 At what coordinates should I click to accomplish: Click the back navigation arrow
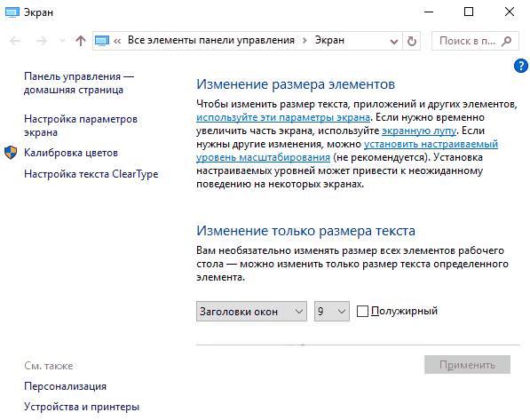pyautogui.click(x=15, y=41)
